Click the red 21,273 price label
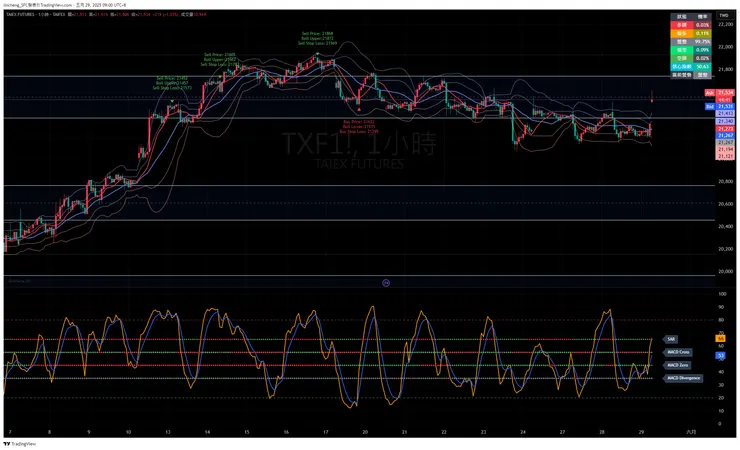740x450 pixels. 725,129
